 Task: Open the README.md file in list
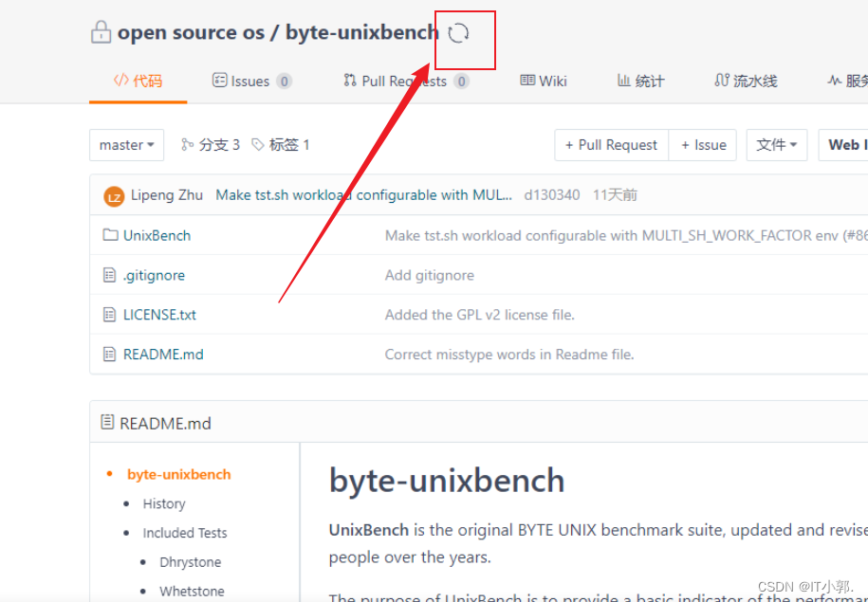(163, 355)
